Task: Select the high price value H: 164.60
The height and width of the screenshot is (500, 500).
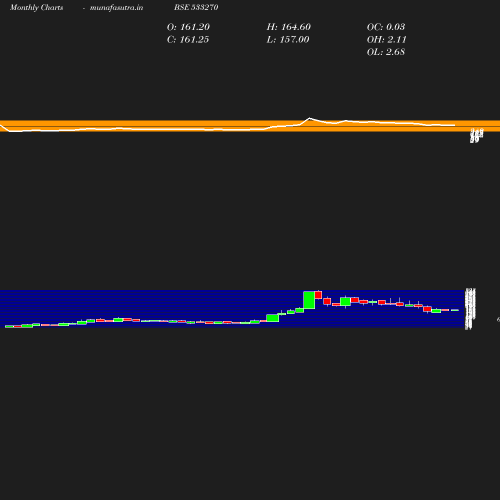Action: click(288, 27)
